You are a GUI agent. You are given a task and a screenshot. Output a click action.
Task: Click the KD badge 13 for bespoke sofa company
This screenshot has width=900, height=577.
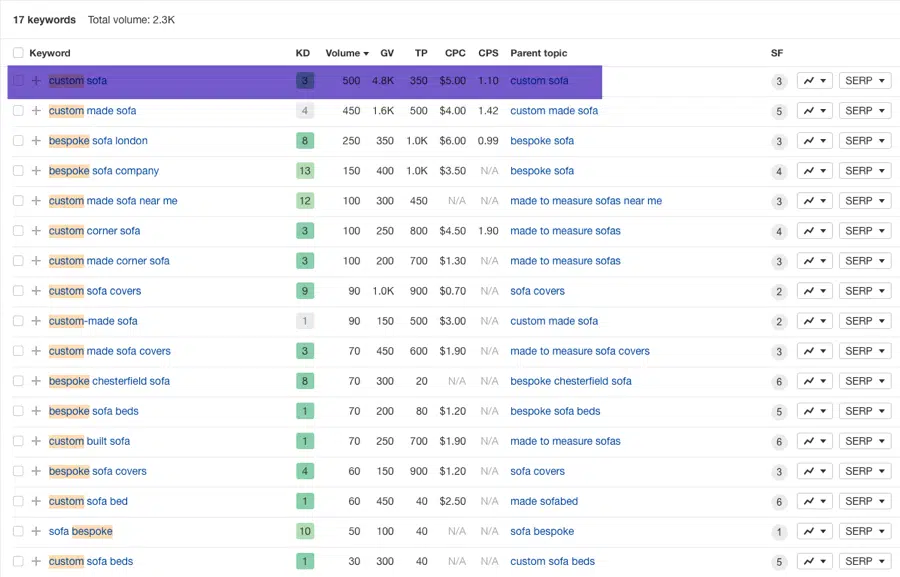pyautogui.click(x=305, y=171)
